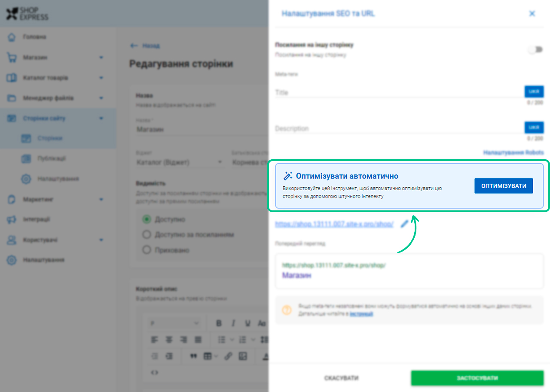
Task: Toggle underline formatting in editor
Action: (x=247, y=323)
